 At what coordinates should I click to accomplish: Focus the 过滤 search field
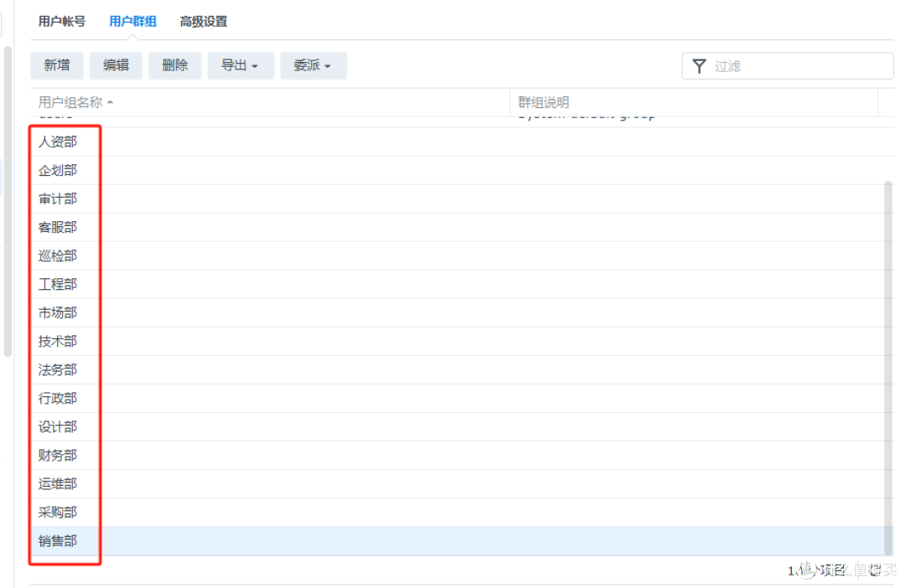(x=788, y=66)
